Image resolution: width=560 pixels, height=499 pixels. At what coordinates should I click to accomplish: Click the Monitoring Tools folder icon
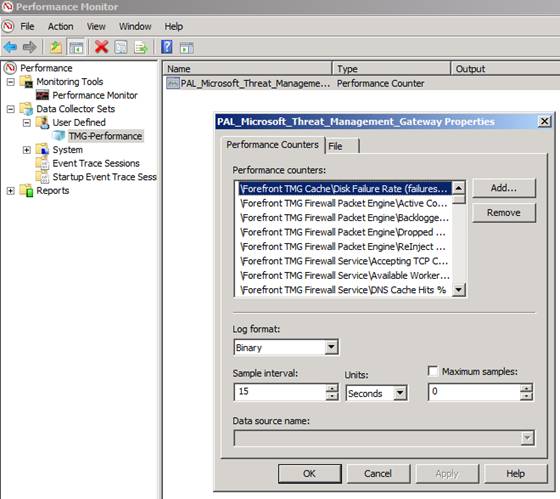pyautogui.click(x=26, y=82)
